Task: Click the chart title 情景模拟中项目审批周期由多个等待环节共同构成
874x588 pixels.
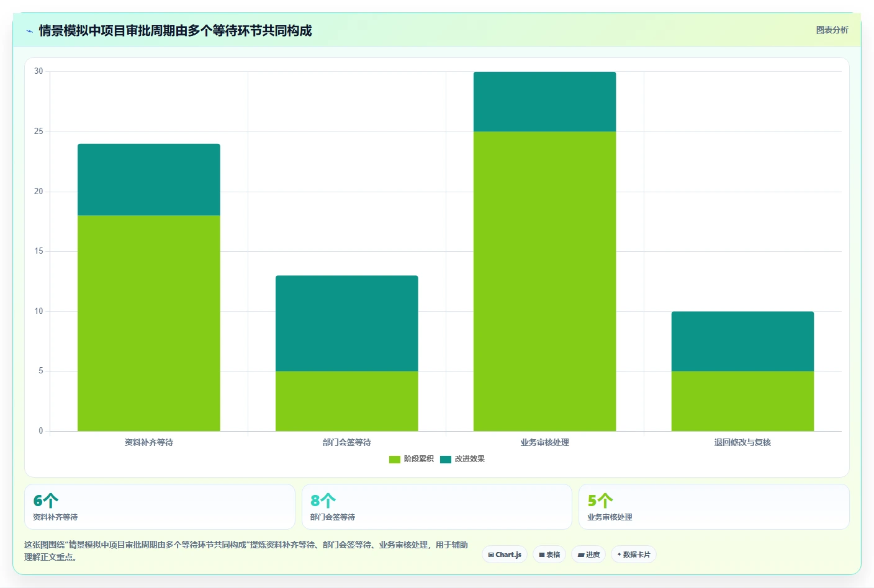Action: click(x=175, y=30)
